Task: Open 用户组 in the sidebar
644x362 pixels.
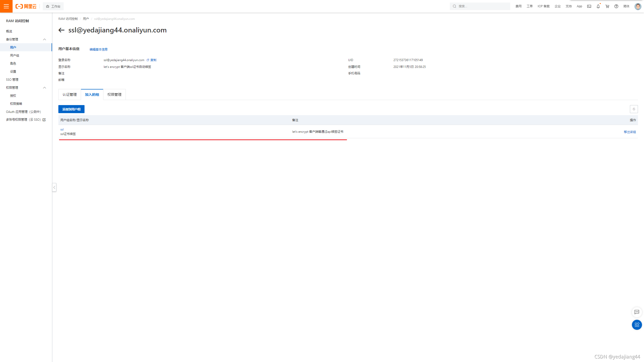Action: (x=15, y=55)
